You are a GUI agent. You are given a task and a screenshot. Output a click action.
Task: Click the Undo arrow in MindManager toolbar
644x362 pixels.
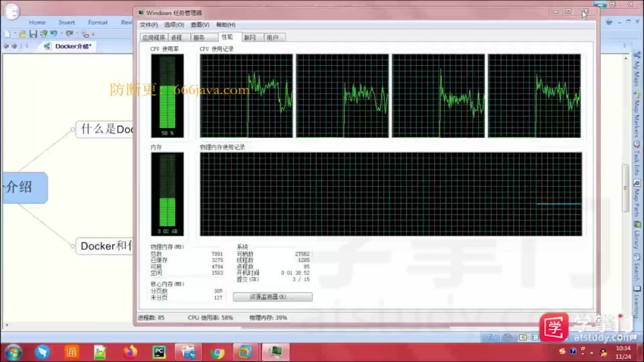click(54, 33)
